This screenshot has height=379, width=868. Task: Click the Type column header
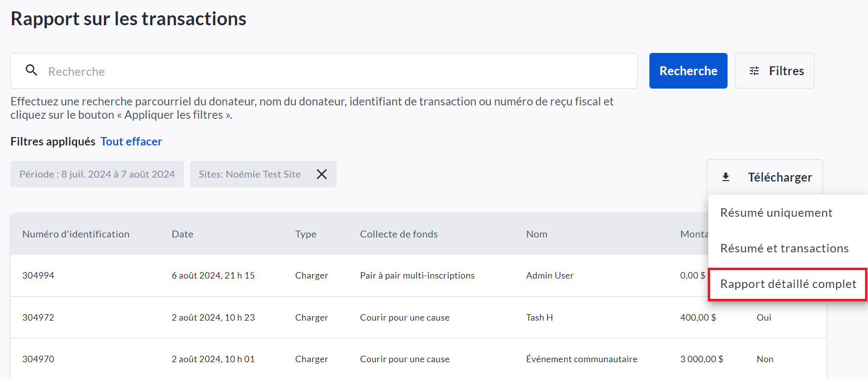pyautogui.click(x=305, y=234)
